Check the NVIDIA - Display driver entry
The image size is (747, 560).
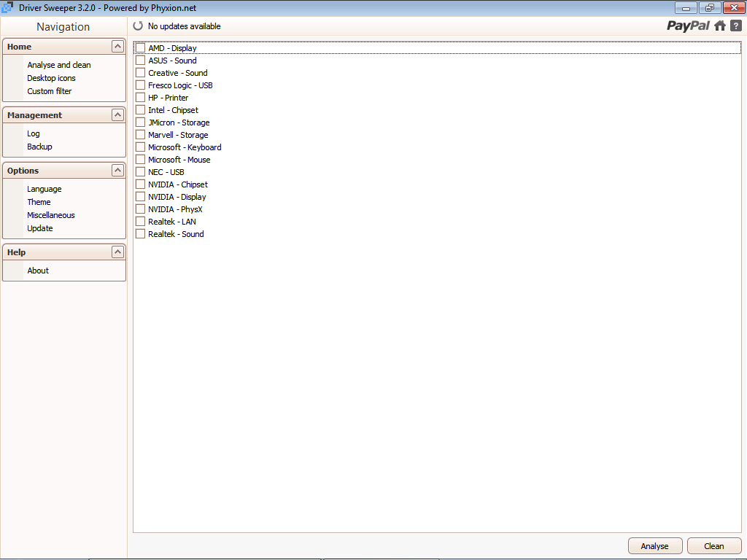[141, 197]
